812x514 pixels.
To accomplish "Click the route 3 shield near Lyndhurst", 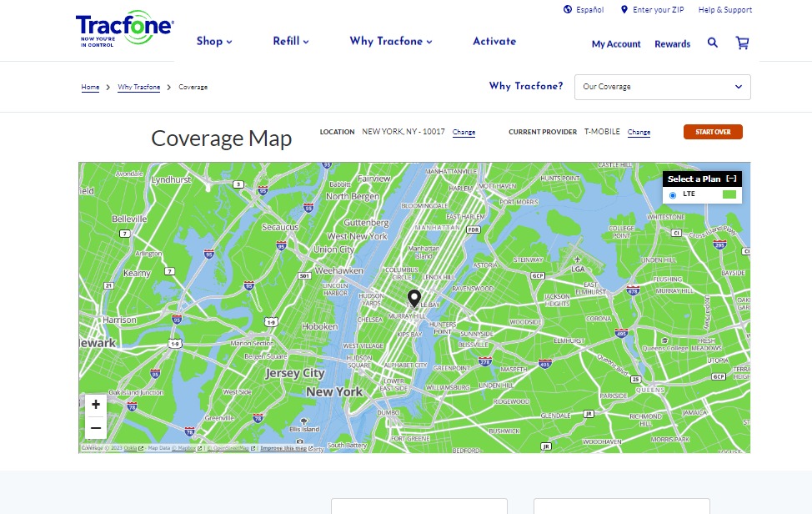I will coord(238,184).
